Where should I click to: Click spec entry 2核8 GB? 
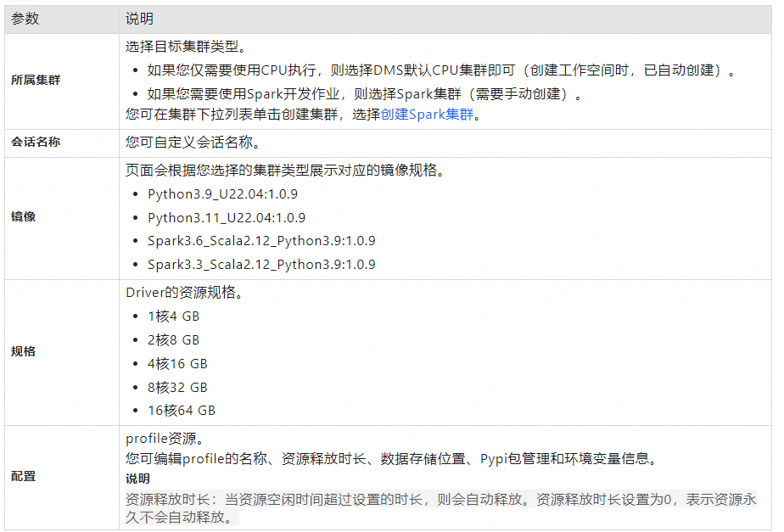pyautogui.click(x=173, y=340)
